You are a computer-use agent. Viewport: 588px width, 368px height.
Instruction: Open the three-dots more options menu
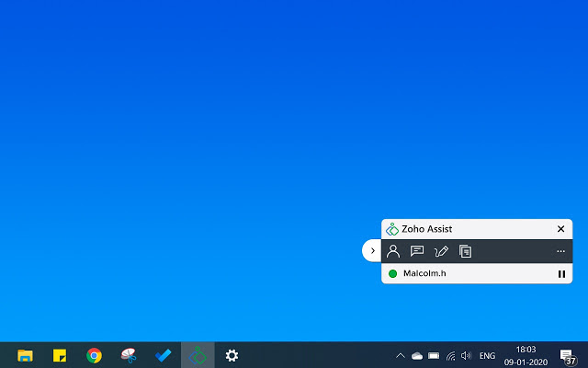pos(560,251)
